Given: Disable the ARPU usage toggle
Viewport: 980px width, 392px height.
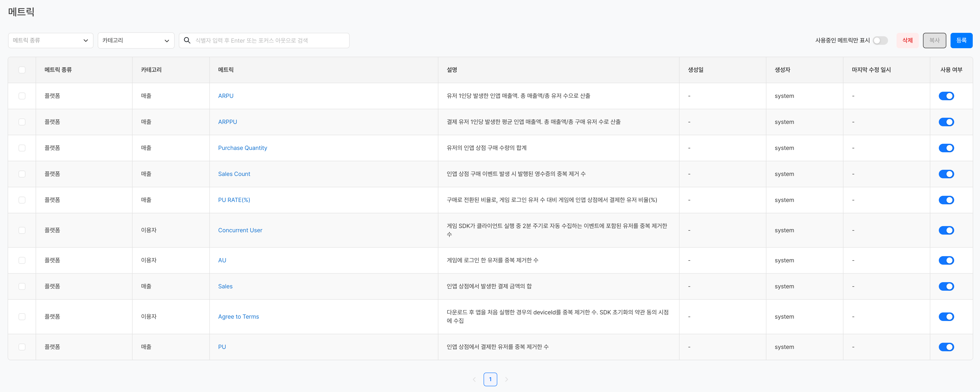Looking at the screenshot, I should pos(946,96).
